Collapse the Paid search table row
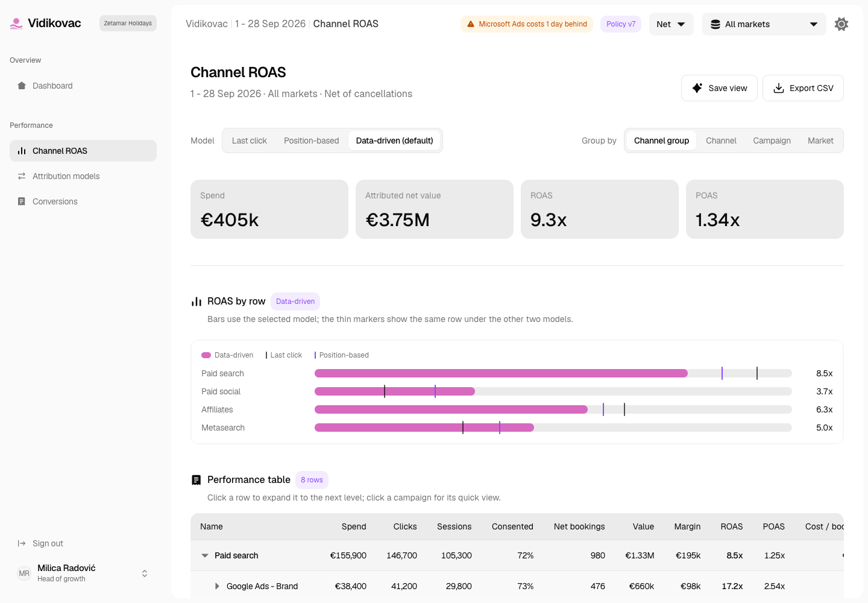This screenshot has height=603, width=868. click(205, 555)
